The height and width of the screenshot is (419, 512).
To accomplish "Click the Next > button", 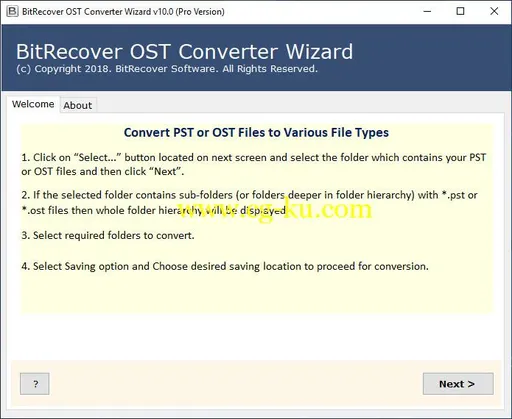I will tap(458, 384).
